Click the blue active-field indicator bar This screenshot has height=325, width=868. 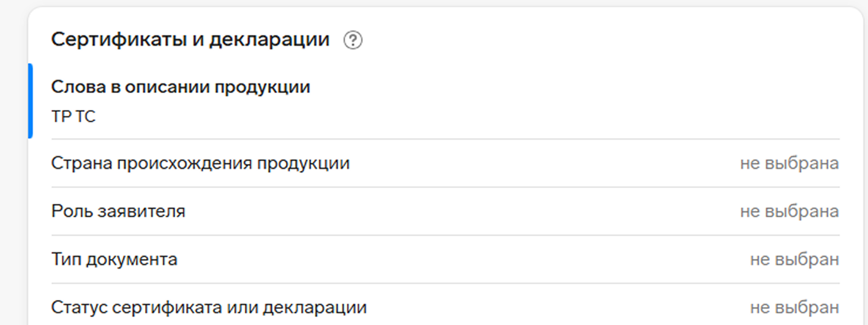click(31, 101)
